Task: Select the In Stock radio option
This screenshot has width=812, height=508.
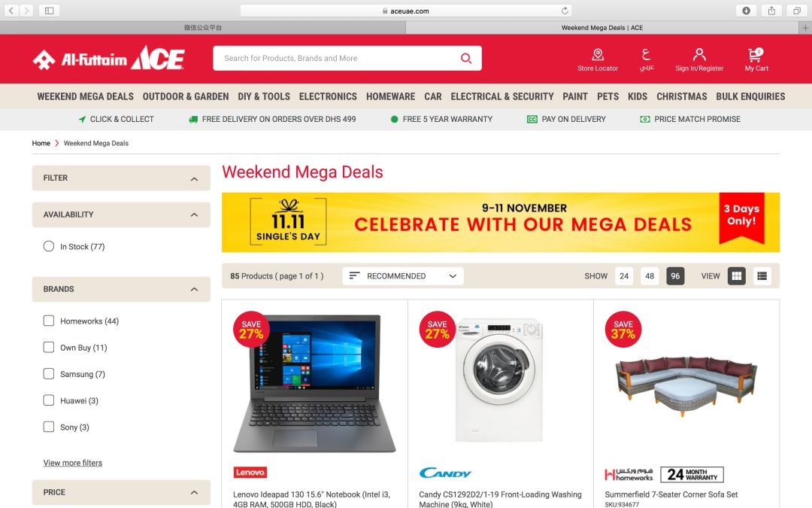Action: point(49,246)
